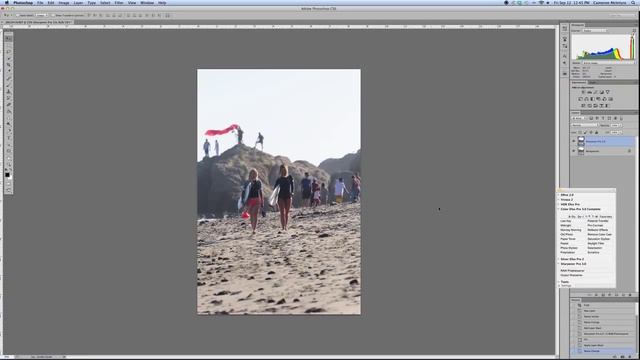Select the Crop tool
The image size is (640, 360).
9,64
